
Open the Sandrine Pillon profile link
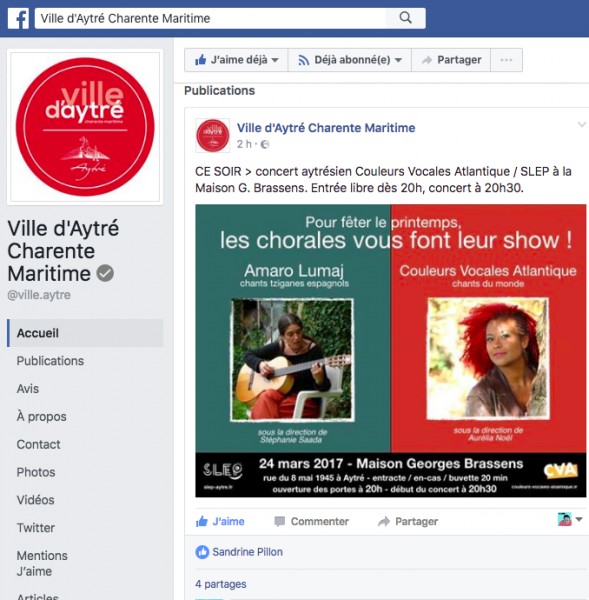[x=248, y=552]
